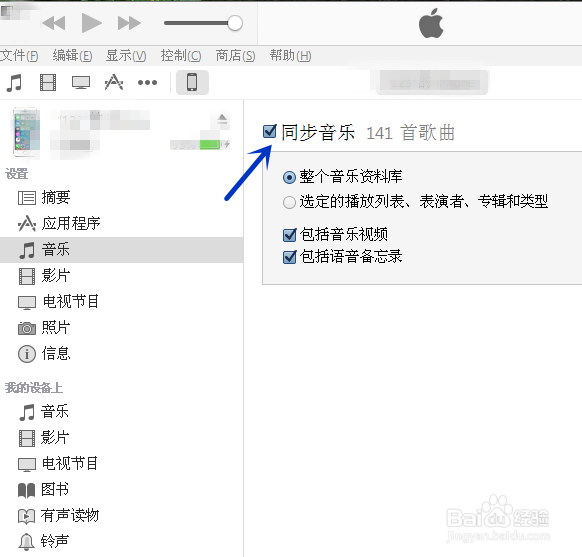This screenshot has height=557, width=582.
Task: Click the 铃声 bell icon
Action: (26, 542)
